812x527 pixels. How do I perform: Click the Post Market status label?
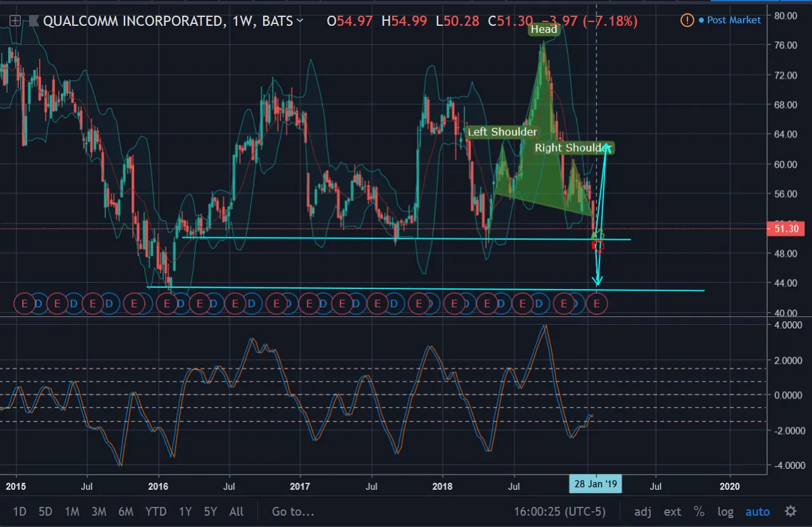click(733, 20)
